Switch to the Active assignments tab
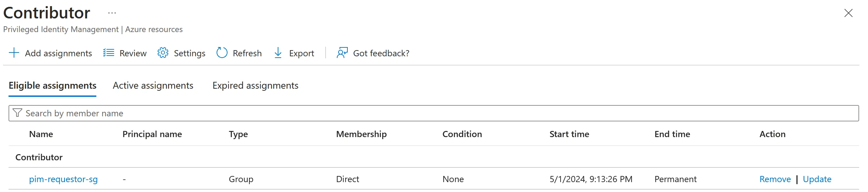 [x=153, y=86]
